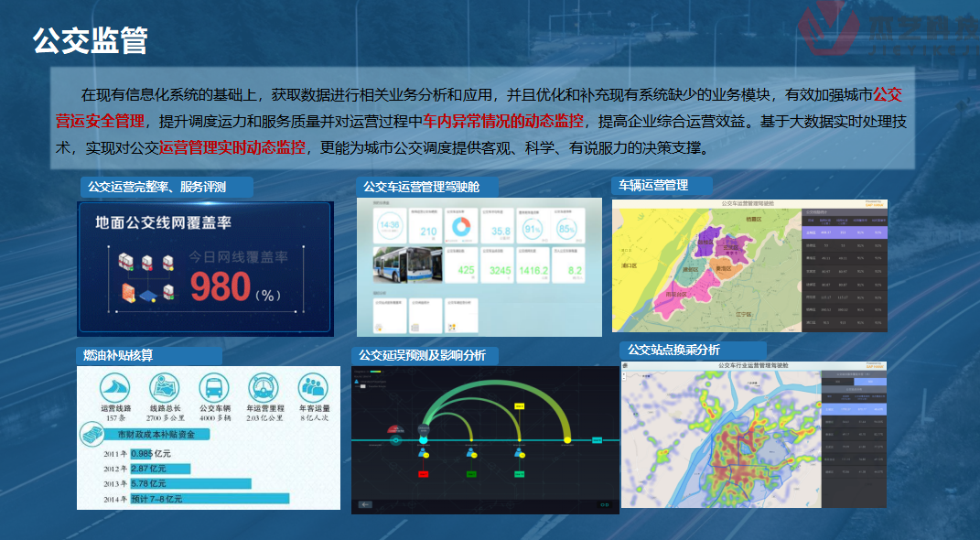Click the yellow node on delay timeline

567,440
